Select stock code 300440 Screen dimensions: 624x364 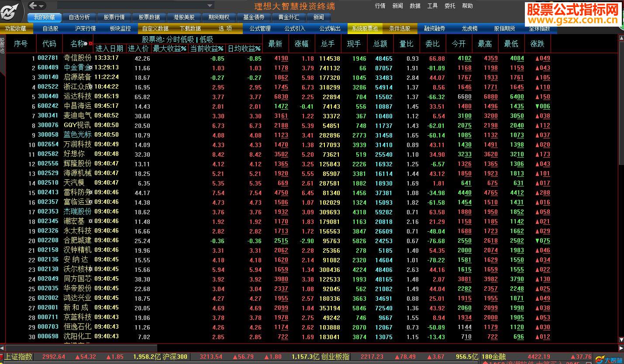pos(48,96)
